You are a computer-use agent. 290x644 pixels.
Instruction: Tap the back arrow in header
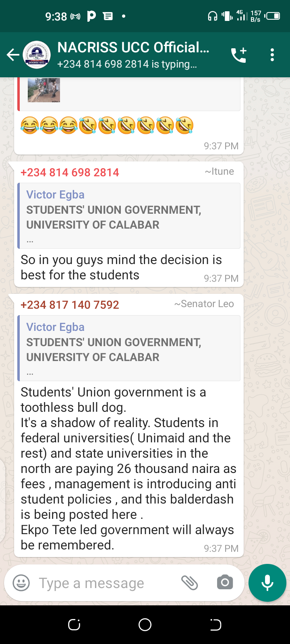pos(13,55)
